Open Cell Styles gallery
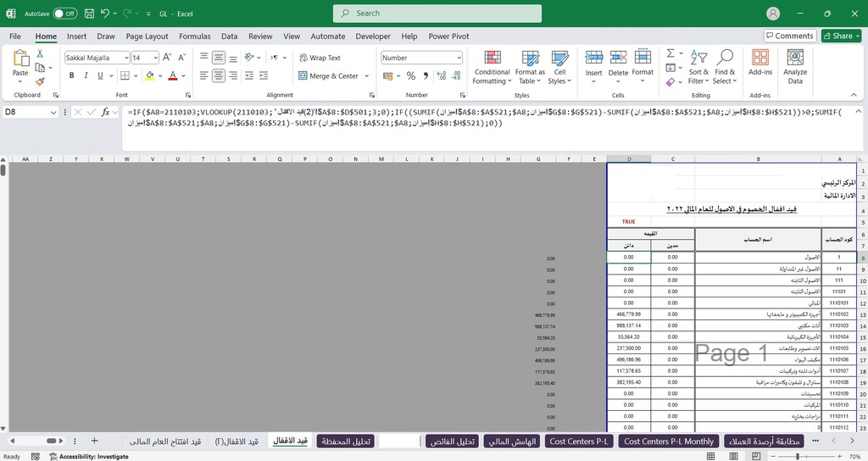The width and height of the screenshot is (868, 461). coord(559,68)
